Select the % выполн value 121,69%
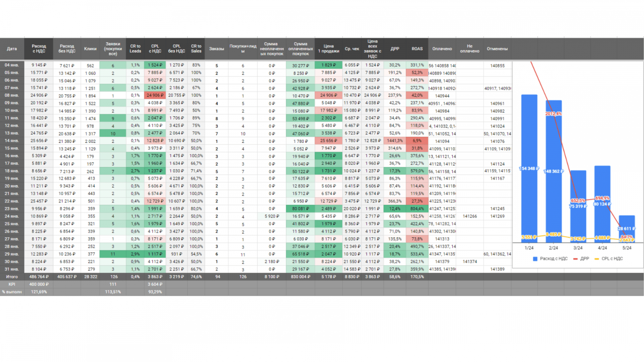644x362 pixels. (x=39, y=292)
